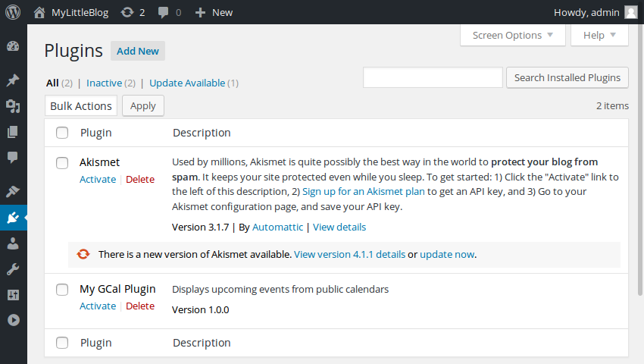
Task: Open the admin user avatar
Action: pos(631,12)
